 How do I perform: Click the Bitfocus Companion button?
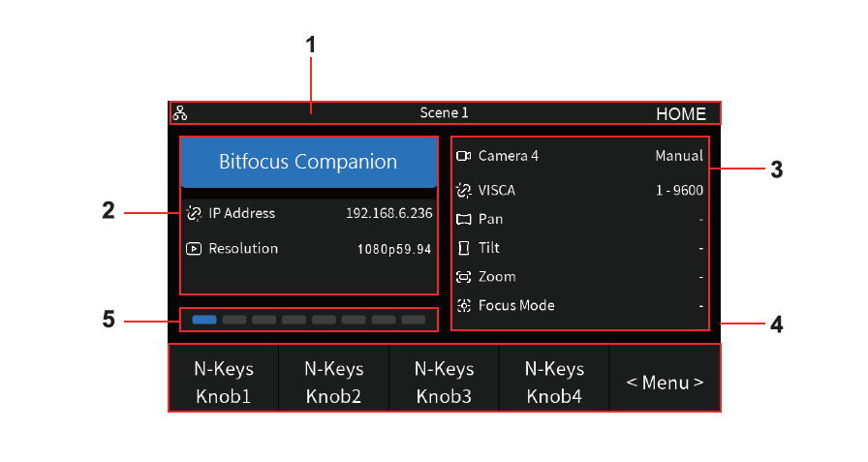tap(309, 162)
